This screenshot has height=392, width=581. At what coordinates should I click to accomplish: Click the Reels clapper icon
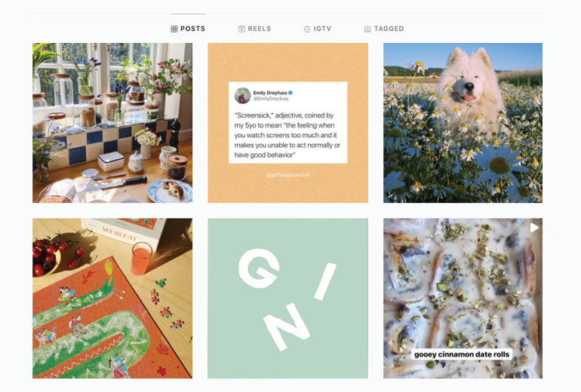click(x=241, y=29)
